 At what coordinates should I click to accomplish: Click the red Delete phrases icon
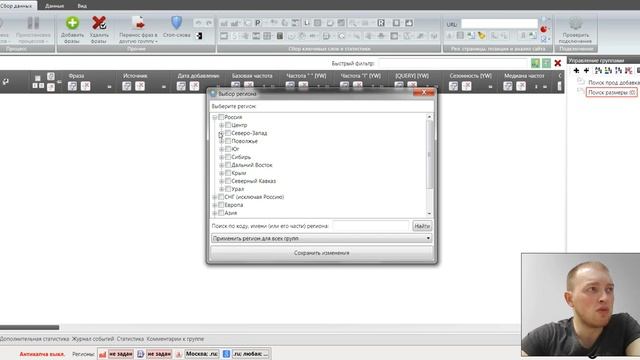click(x=99, y=23)
